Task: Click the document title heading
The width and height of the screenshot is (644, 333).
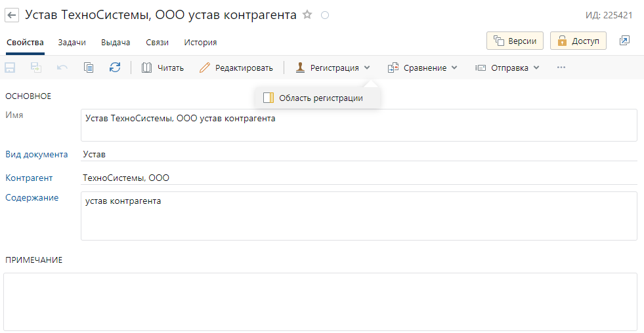Action: tap(161, 15)
